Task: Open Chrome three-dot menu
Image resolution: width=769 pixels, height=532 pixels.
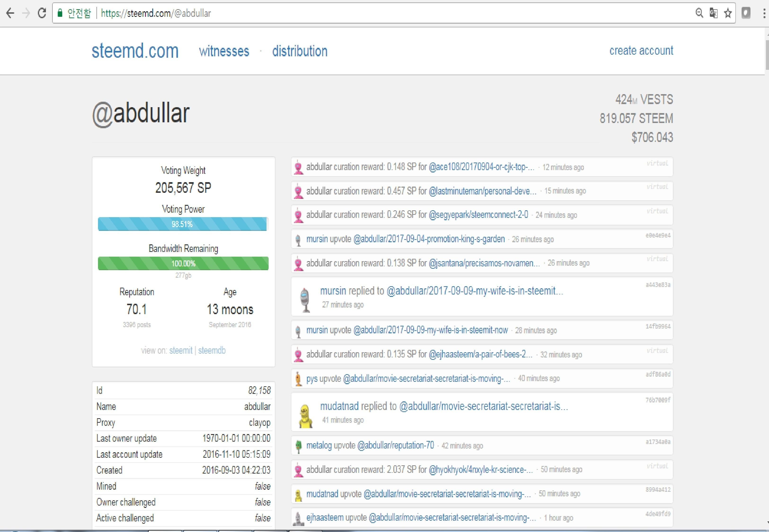Action: click(764, 13)
